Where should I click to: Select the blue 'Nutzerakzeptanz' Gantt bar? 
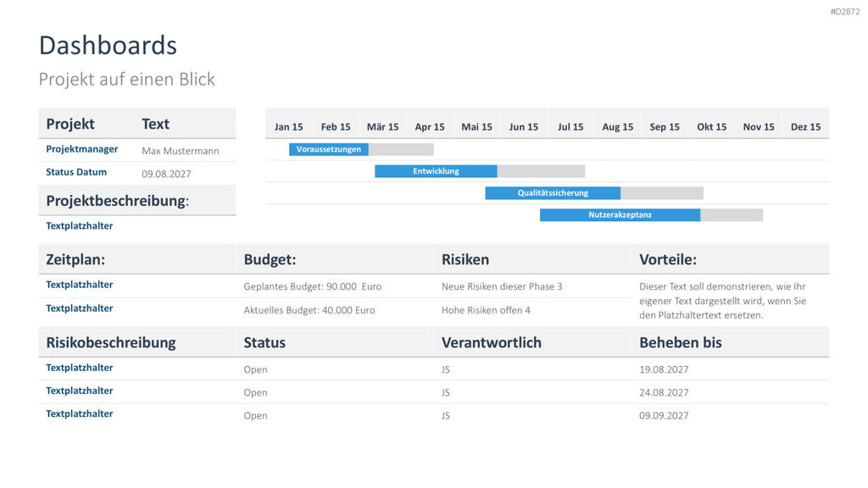click(x=620, y=214)
